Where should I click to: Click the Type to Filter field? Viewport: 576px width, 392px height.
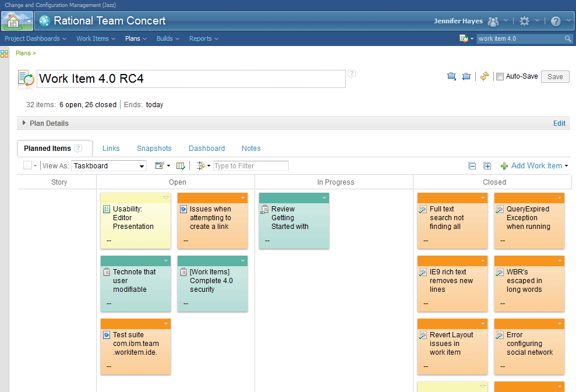(x=251, y=166)
